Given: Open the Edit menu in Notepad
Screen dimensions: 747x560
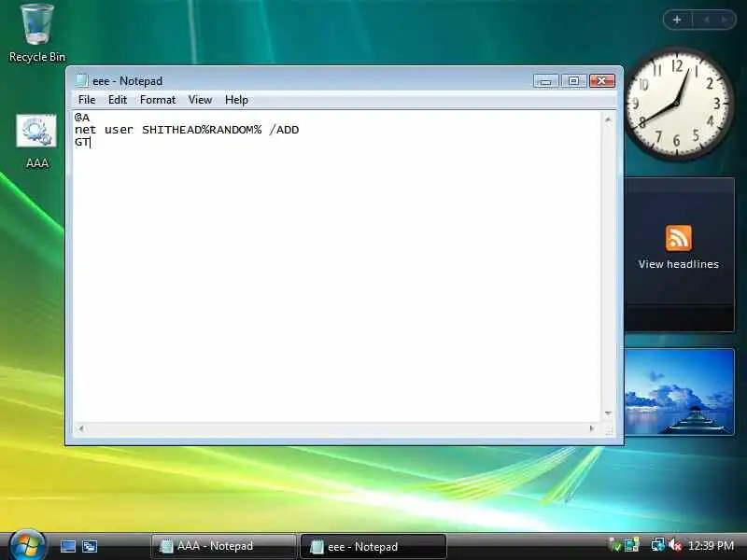Looking at the screenshot, I should click(x=118, y=100).
